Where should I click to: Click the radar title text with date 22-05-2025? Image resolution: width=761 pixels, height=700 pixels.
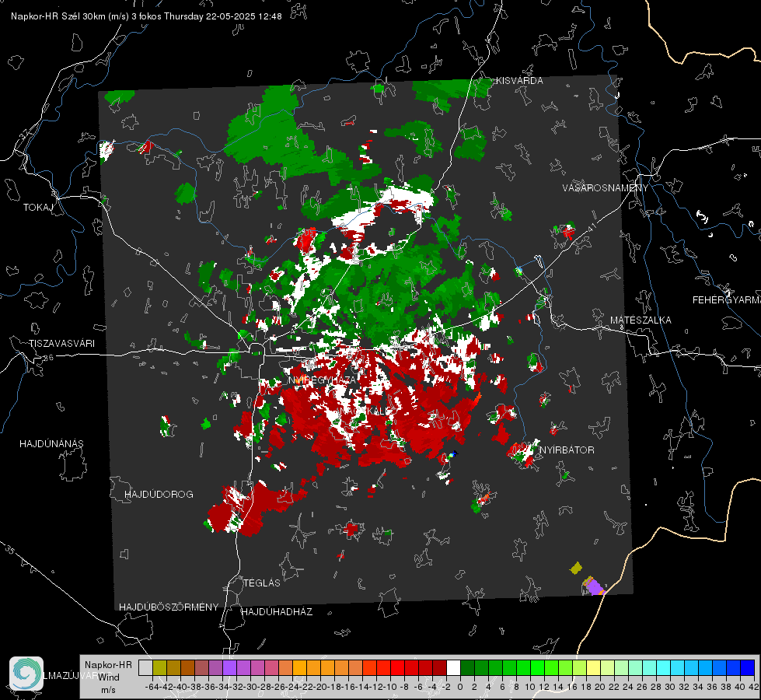tap(146, 16)
